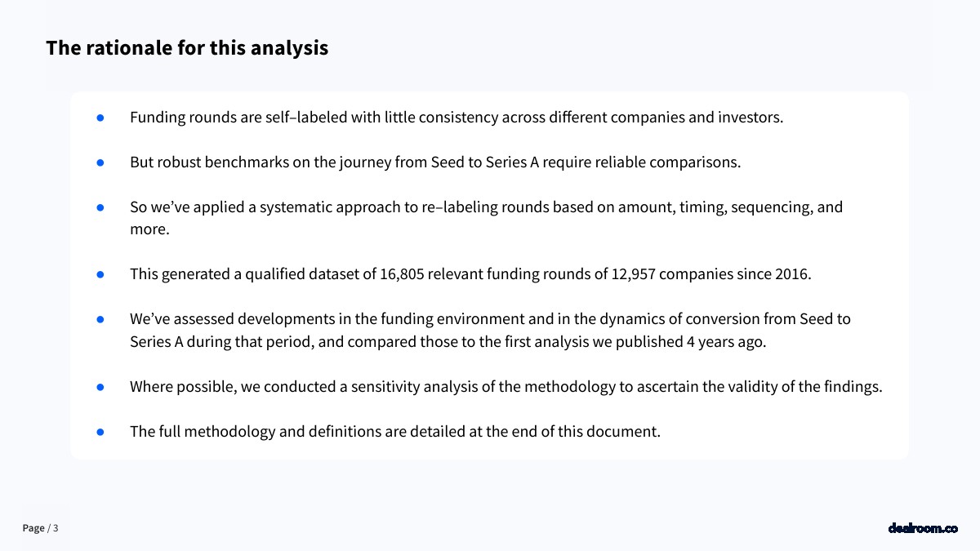Click the number 12,957 in the dataset line
This screenshot has width=980, height=551.
click(633, 274)
